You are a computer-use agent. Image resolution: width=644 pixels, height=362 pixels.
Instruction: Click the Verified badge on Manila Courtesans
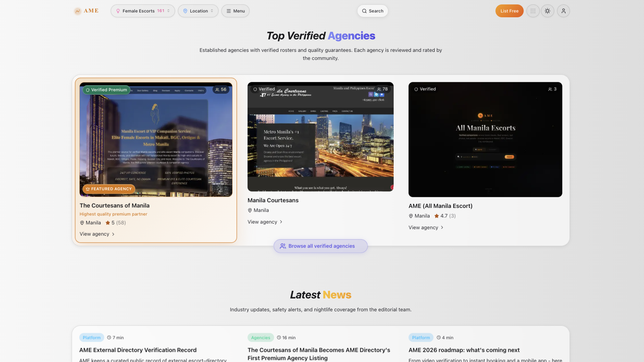(264, 89)
